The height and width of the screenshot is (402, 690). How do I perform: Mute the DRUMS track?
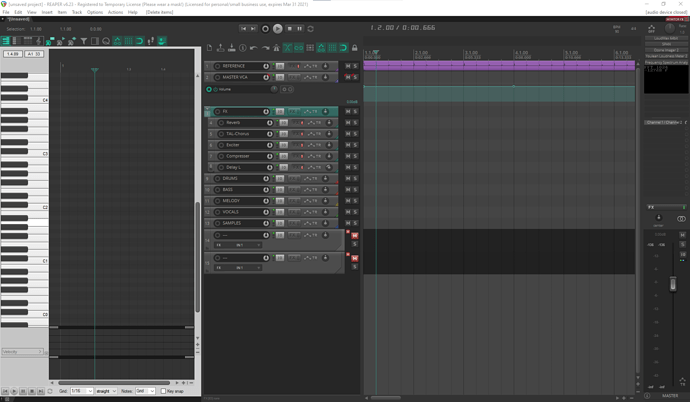click(348, 178)
